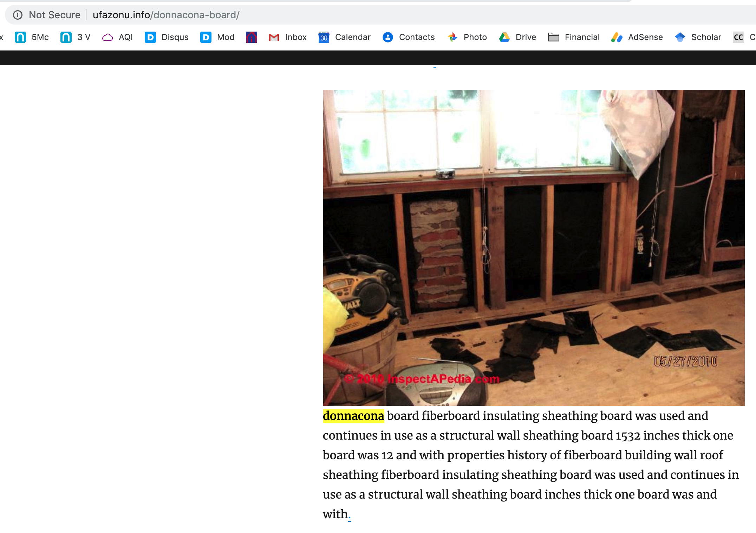Viewport: 756px width, 533px height.
Task: Open the AdSense bookmark
Action: (637, 37)
